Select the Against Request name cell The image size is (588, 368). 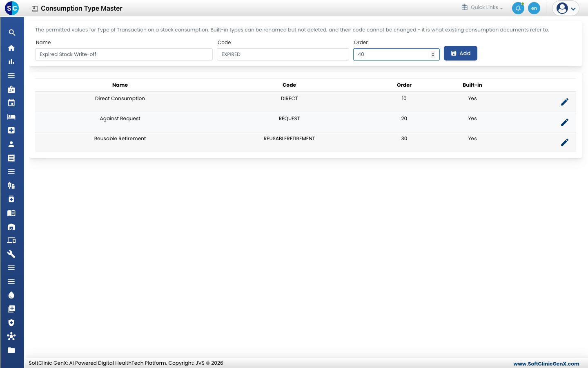click(x=120, y=119)
